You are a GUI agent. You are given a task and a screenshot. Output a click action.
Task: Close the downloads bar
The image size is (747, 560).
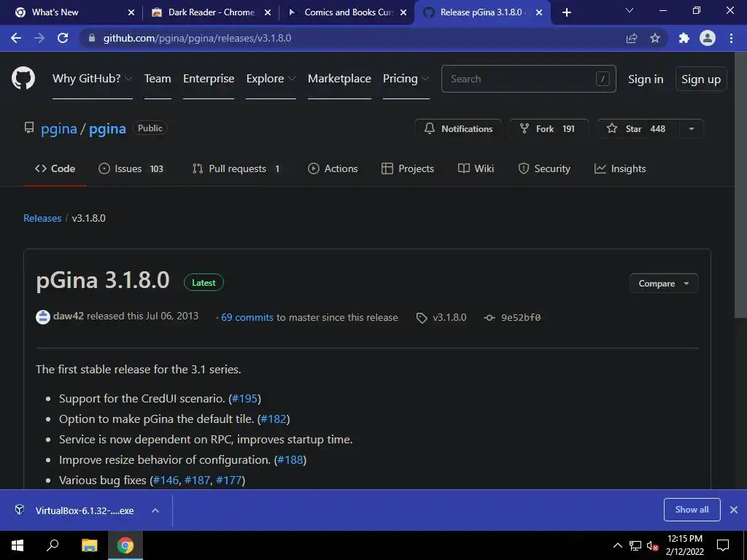tap(734, 510)
